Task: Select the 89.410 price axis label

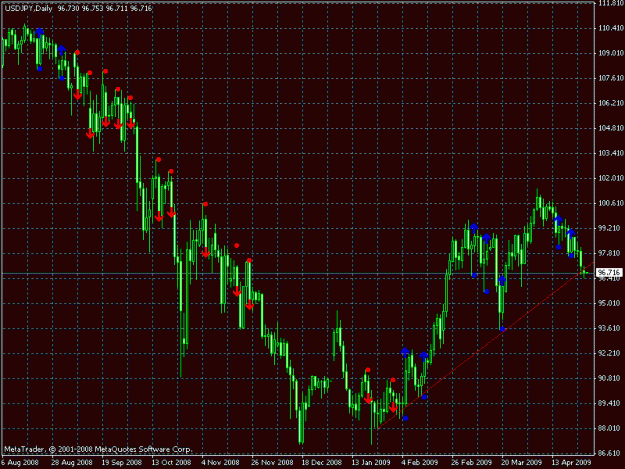Action: coord(610,403)
